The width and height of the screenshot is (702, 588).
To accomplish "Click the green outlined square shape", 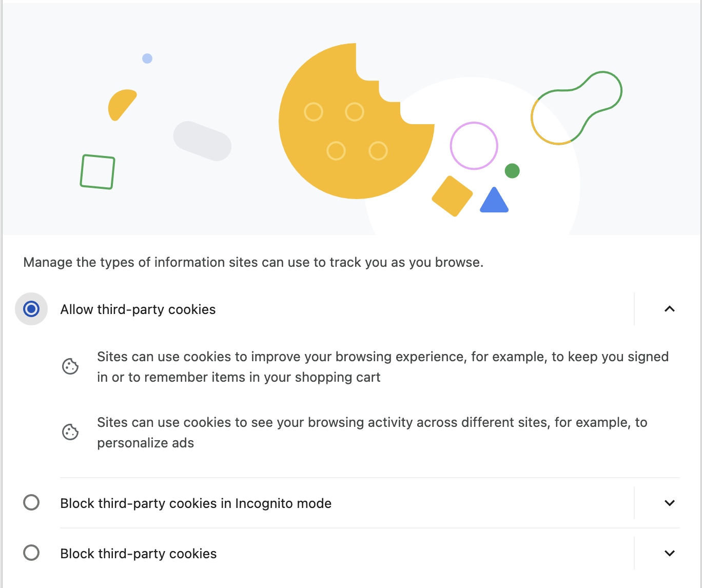I will (98, 172).
